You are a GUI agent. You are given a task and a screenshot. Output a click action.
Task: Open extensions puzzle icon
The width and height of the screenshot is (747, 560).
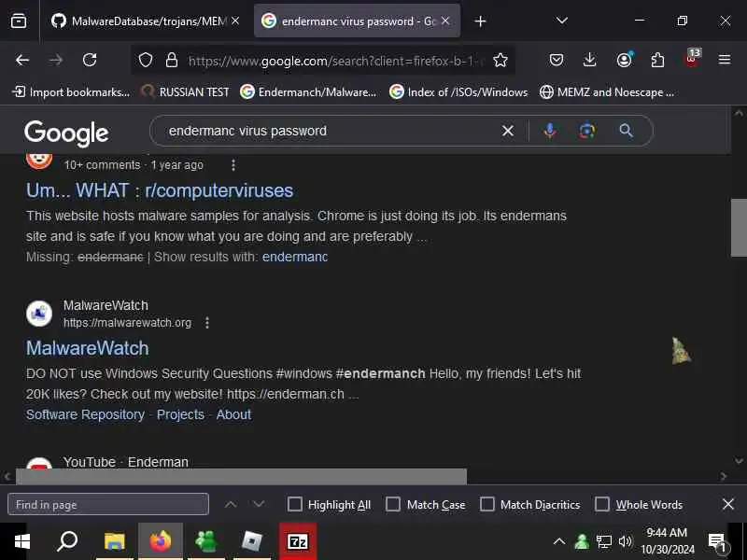tap(657, 60)
